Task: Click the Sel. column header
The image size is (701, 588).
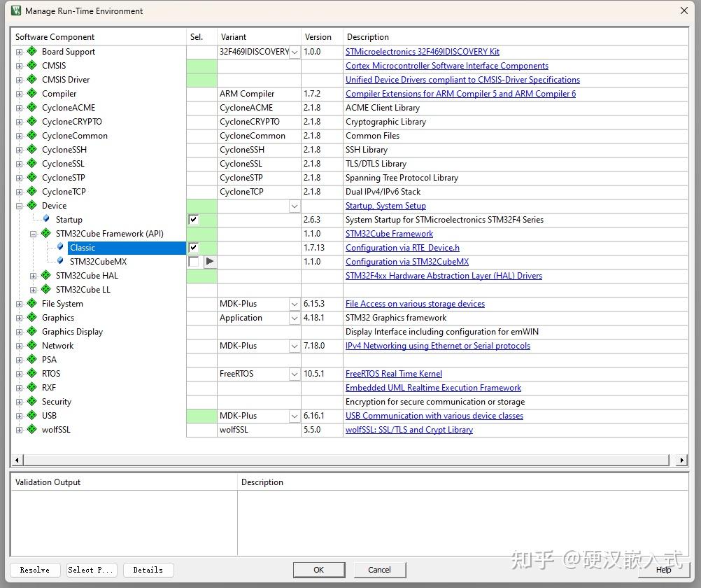Action: [201, 36]
